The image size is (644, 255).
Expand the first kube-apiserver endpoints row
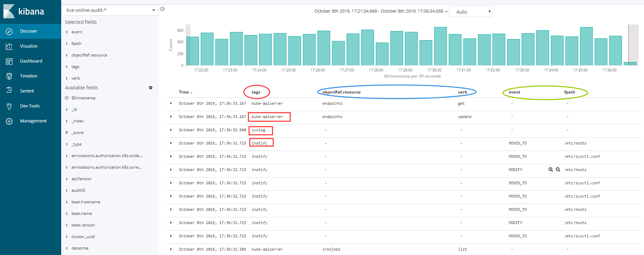pos(171,103)
